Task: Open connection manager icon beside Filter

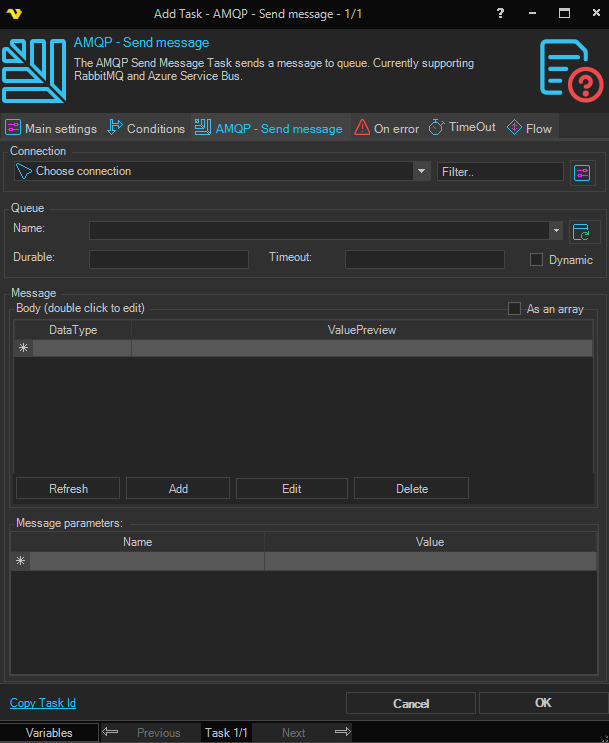Action: [583, 173]
